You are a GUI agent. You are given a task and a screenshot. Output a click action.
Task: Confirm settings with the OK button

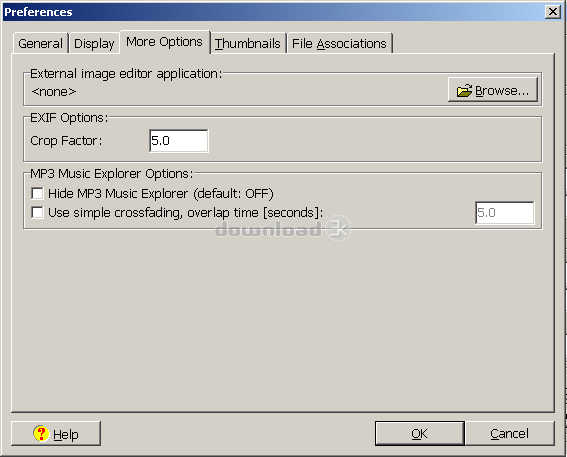tap(419, 433)
